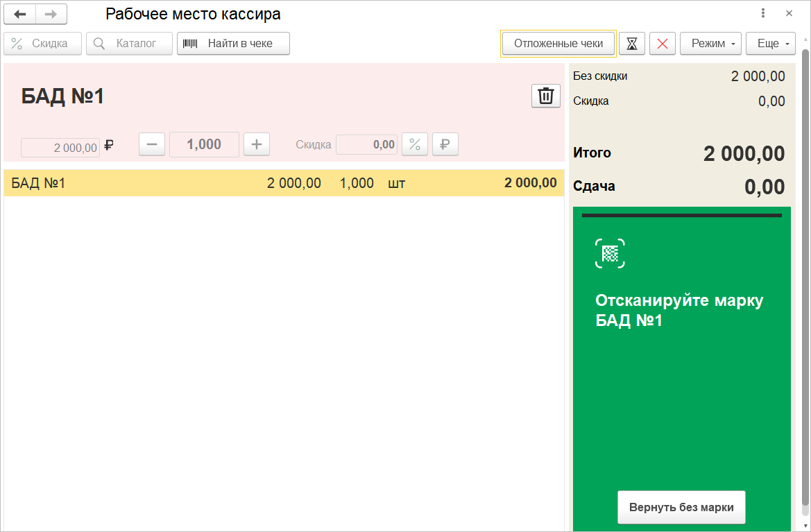The height and width of the screenshot is (532, 811).
Task: Click Вернуть без марки button
Action: [681, 507]
